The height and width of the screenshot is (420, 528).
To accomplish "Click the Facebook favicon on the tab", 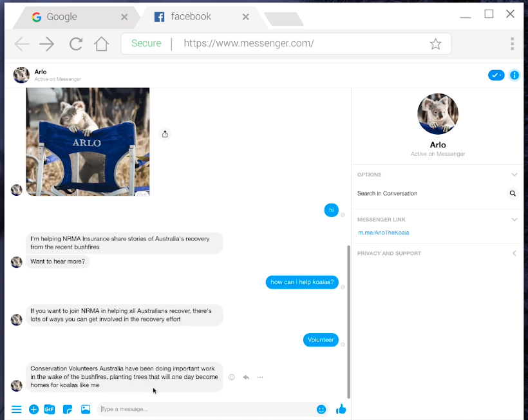I will click(x=159, y=17).
